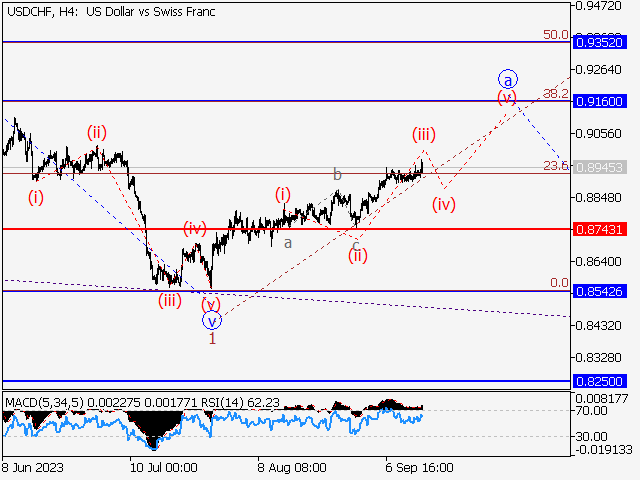
Task: Select the blue 0.91600 price label
Action: (x=600, y=101)
